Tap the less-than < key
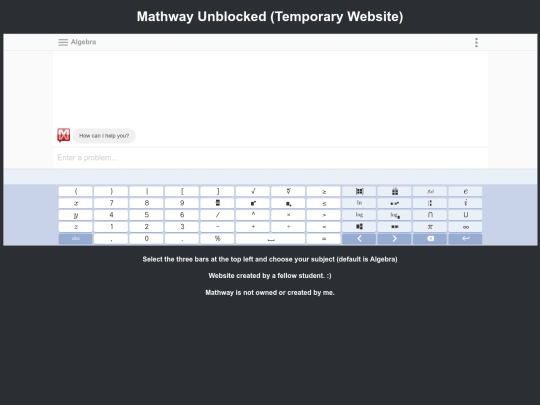Viewport: 540px width, 405px height. pyautogui.click(x=324, y=227)
